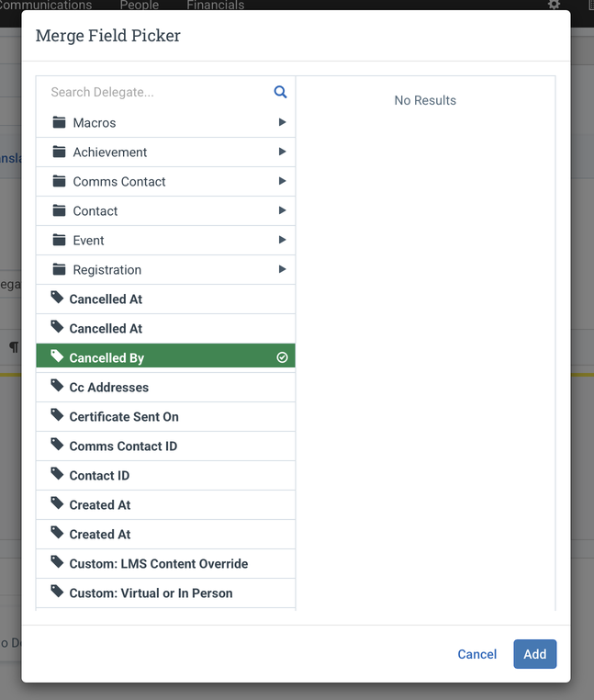594x700 pixels.
Task: Expand the Macros folder arrow
Action: [x=282, y=122]
